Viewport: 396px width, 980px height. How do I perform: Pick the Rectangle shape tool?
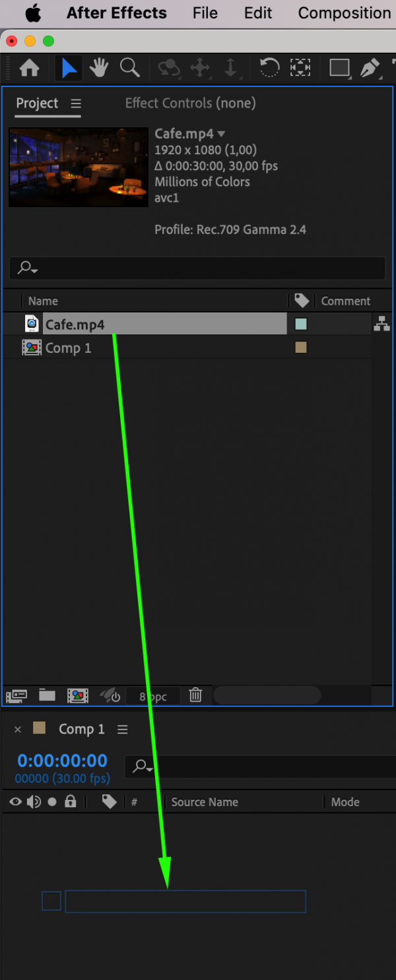[339, 68]
